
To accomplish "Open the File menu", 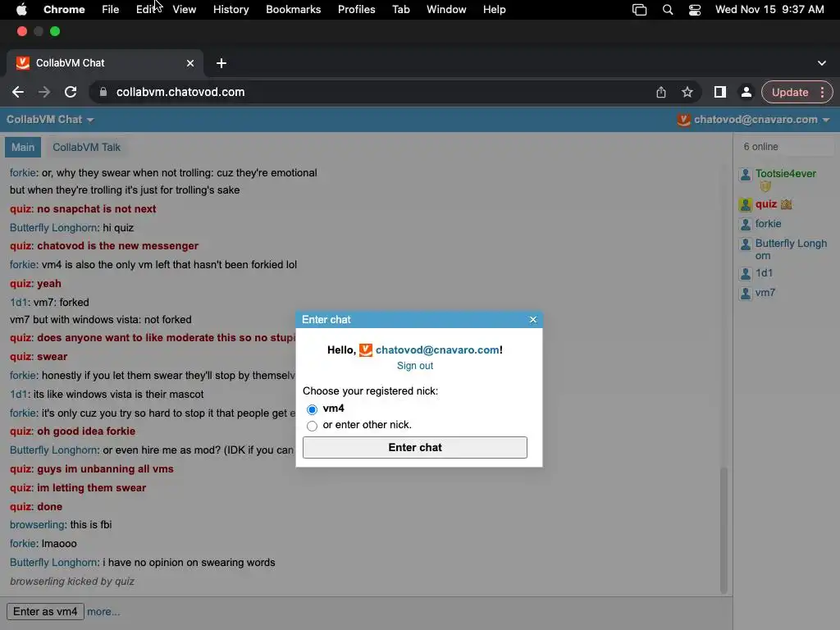I will 111,10.
